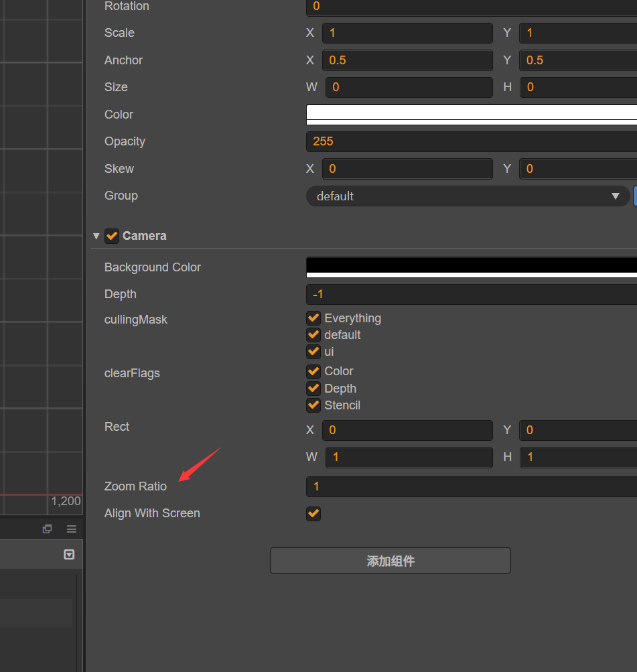Click the boxed down-arrow collapse icon
The height and width of the screenshot is (672, 637).
pos(69,555)
